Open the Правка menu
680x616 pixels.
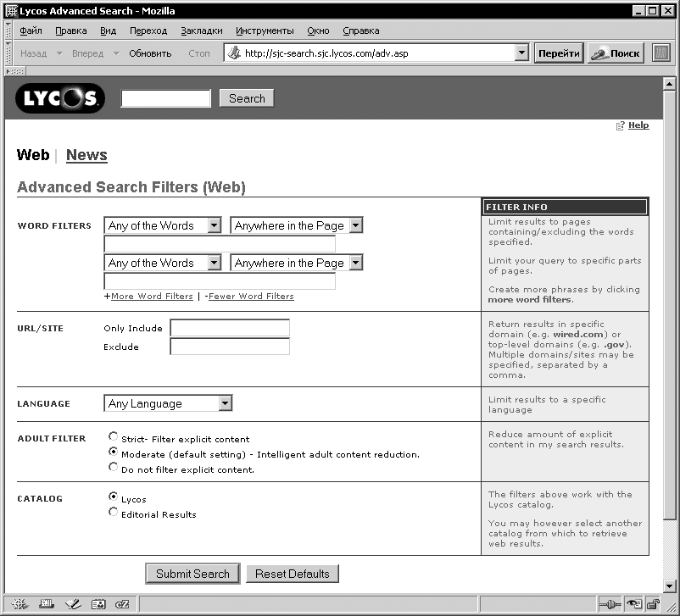(71, 31)
